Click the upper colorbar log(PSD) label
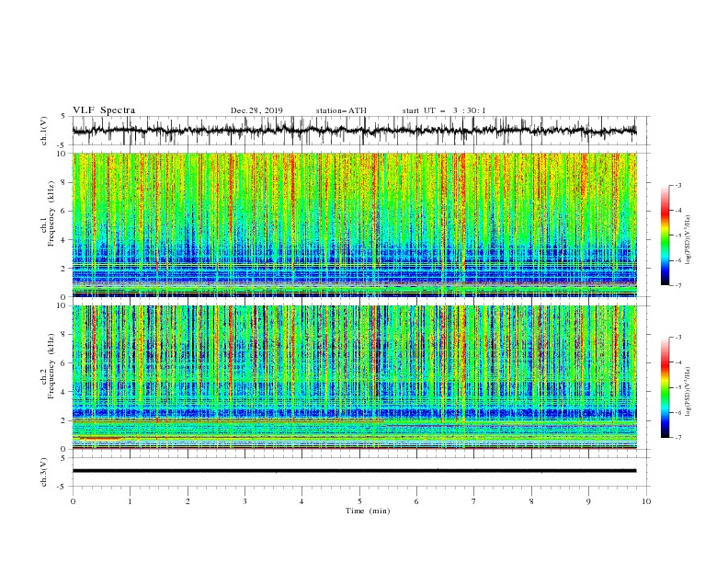Image resolution: width=728 pixels, height=563 pixels. (x=688, y=240)
